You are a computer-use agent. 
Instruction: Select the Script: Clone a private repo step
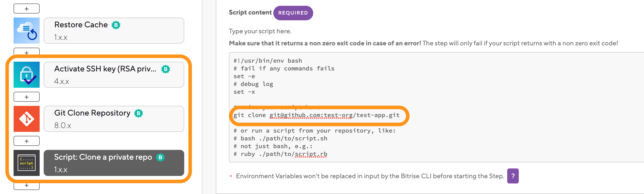[114, 163]
